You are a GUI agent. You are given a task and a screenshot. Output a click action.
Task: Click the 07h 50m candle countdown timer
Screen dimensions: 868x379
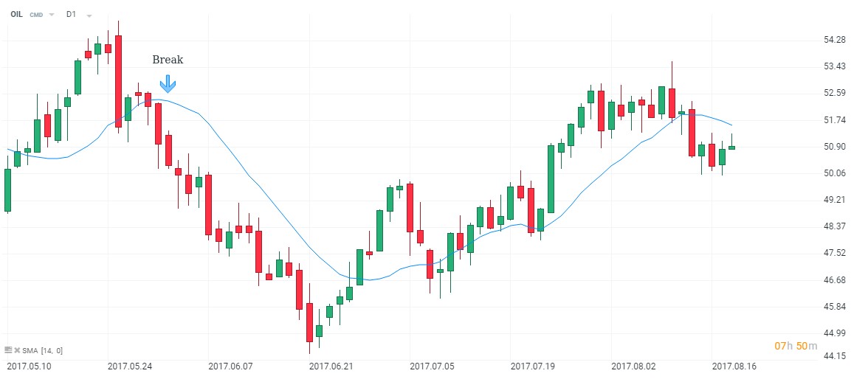point(796,346)
